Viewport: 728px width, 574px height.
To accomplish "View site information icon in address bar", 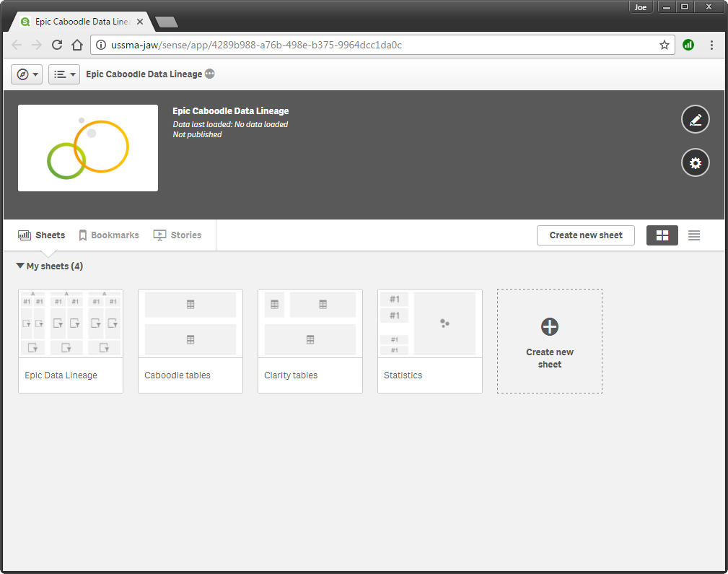I will click(101, 45).
